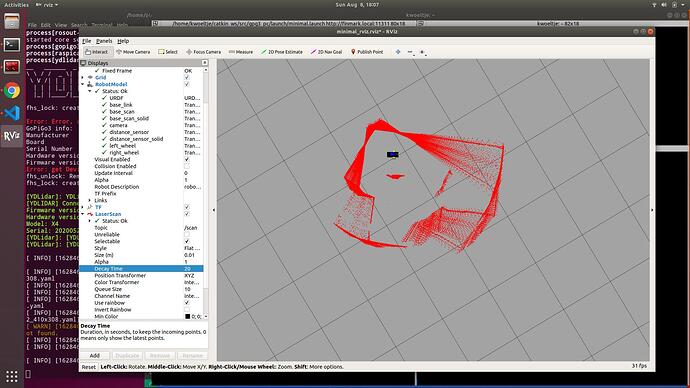Click the Decay Time value field
The height and width of the screenshot is (388, 690).
click(x=193, y=269)
